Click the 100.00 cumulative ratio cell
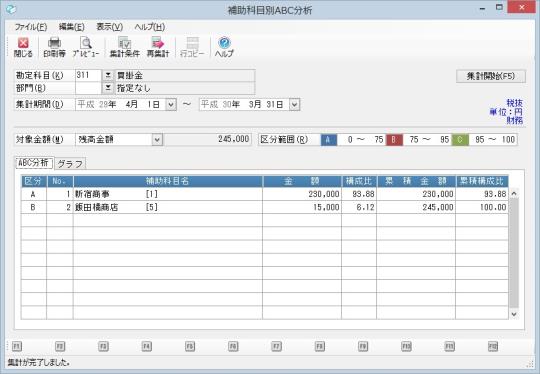This screenshot has width=540, height=374. tap(482, 207)
